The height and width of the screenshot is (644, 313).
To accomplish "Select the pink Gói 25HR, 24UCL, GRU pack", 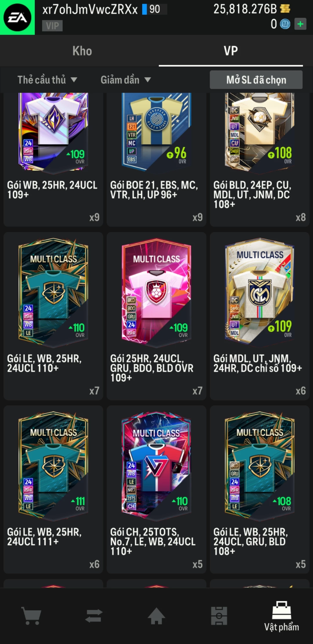I will pos(156,316).
